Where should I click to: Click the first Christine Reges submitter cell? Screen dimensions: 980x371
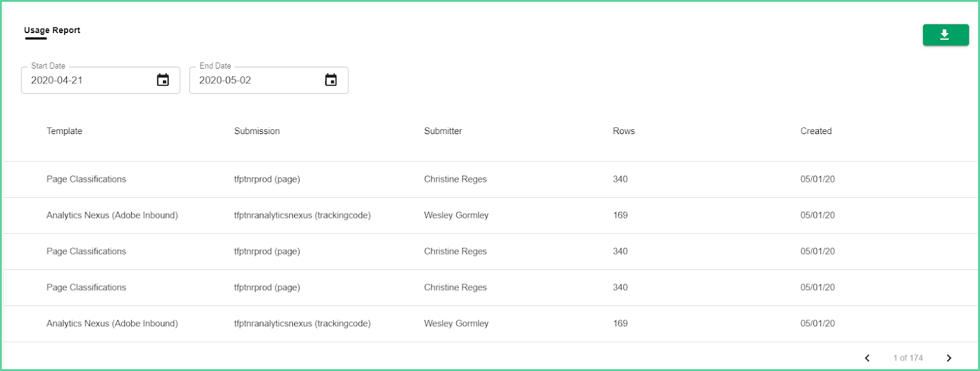tap(455, 179)
